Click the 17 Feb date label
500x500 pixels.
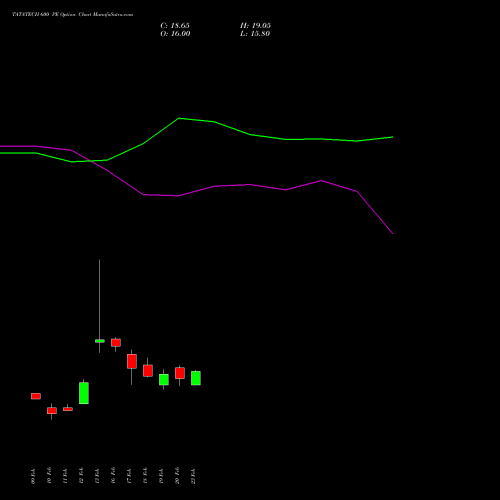pos(129,476)
